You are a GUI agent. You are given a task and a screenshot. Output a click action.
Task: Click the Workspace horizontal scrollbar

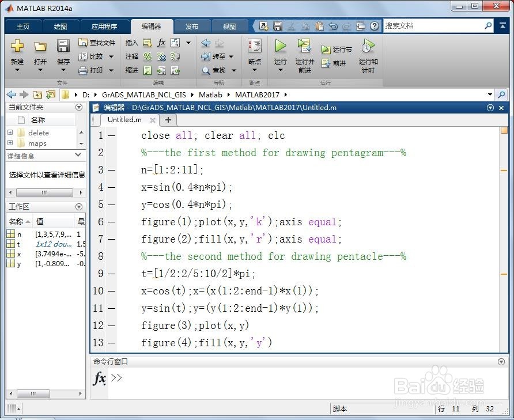(33, 393)
